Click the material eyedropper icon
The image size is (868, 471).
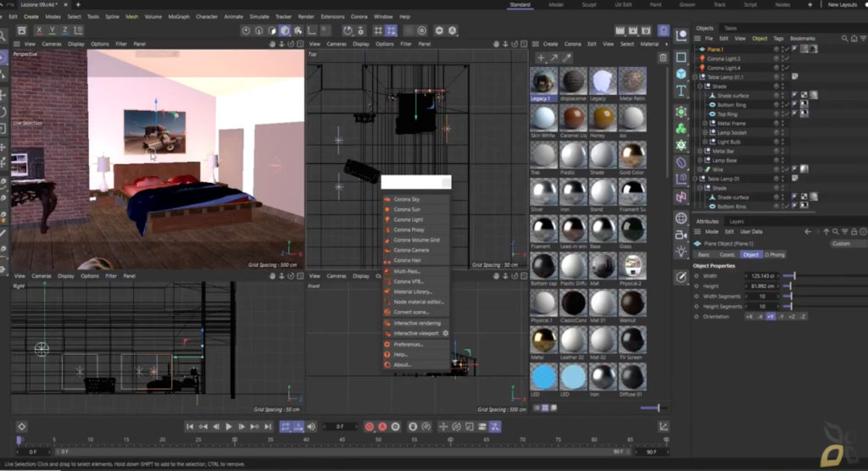click(567, 58)
